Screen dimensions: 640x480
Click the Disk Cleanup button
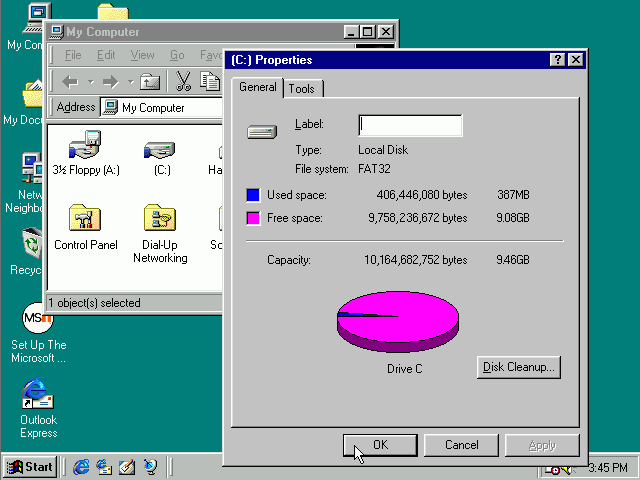point(518,367)
